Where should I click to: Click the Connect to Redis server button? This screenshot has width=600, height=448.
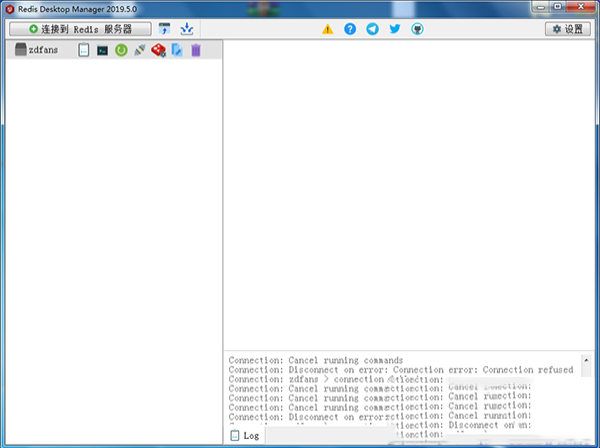80,29
